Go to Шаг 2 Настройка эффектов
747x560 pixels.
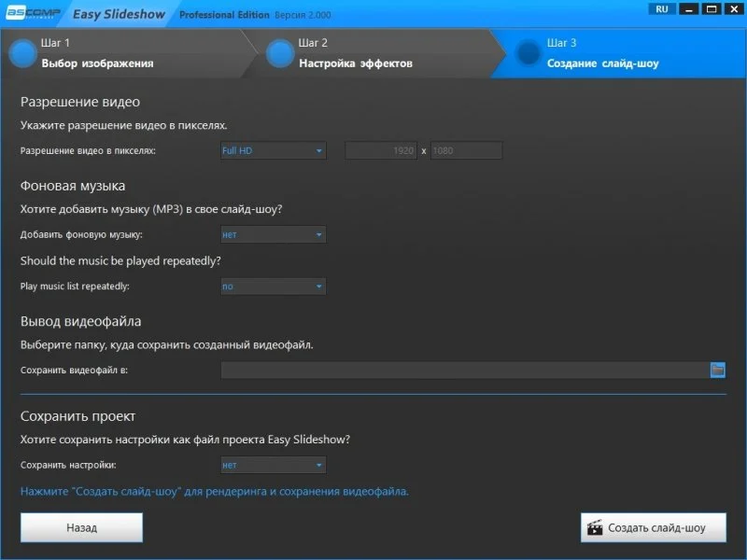point(376,53)
